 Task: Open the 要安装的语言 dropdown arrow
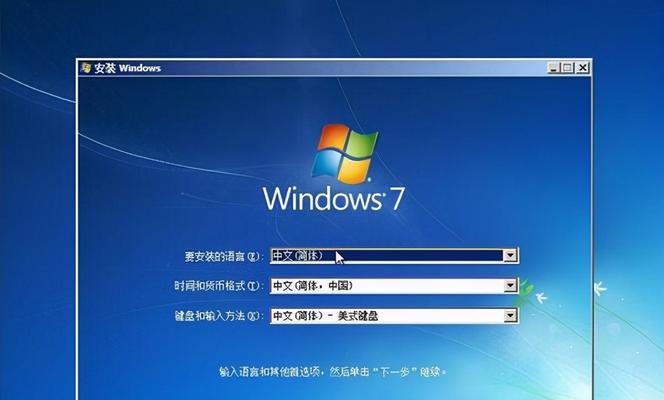[x=510, y=255]
